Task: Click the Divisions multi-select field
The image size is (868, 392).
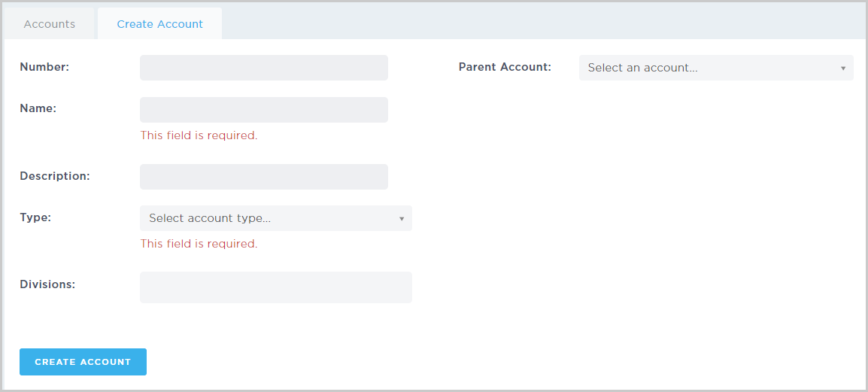Action: click(276, 287)
